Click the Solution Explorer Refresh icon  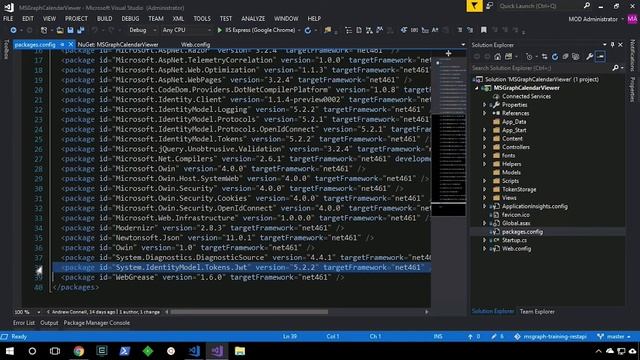(x=555, y=57)
